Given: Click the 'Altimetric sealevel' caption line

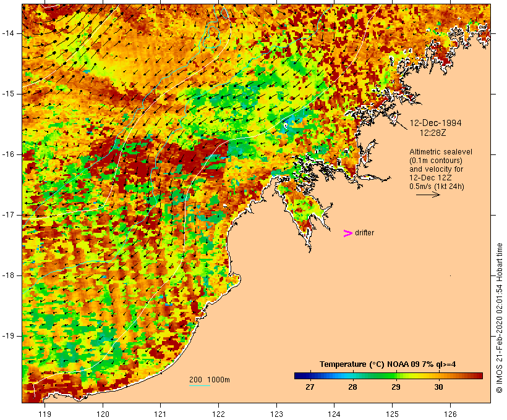Looking at the screenshot, I should tap(441, 152).
